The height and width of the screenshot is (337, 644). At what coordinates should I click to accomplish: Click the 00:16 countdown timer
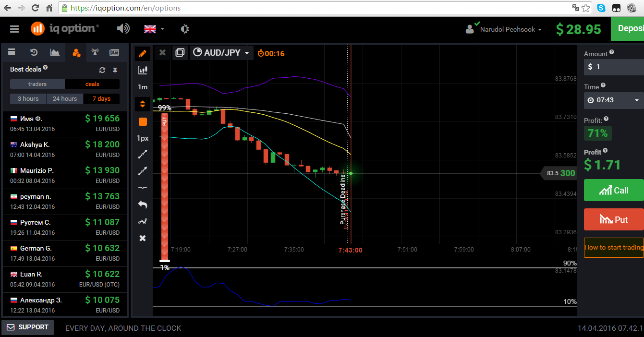point(271,53)
